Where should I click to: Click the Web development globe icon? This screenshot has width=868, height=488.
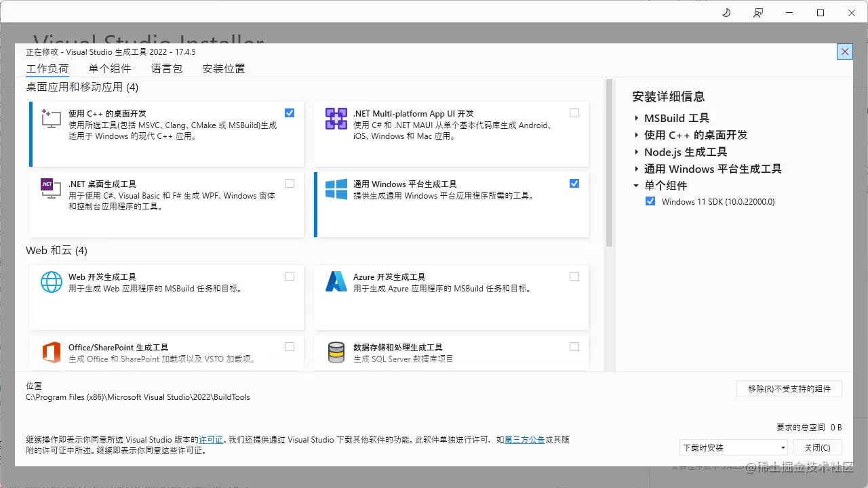pyautogui.click(x=52, y=281)
